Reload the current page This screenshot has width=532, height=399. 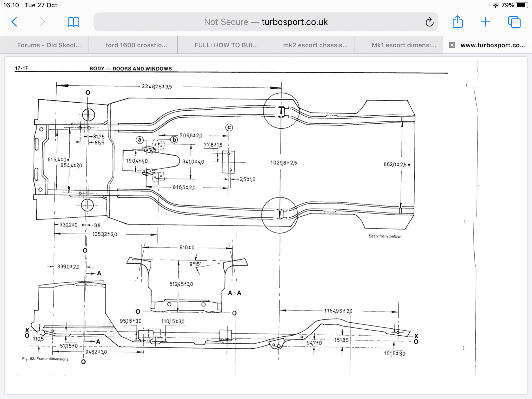pos(429,22)
